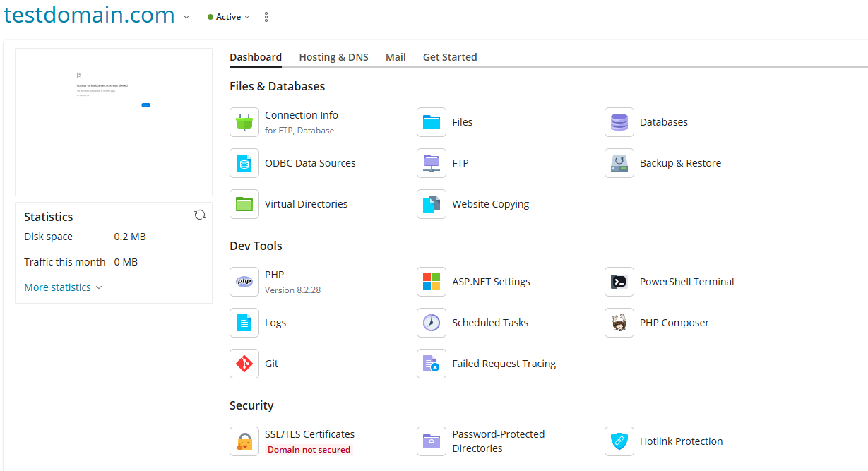The height and width of the screenshot is (471, 868).
Task: Open the three-dot domain actions menu
Action: tap(266, 17)
